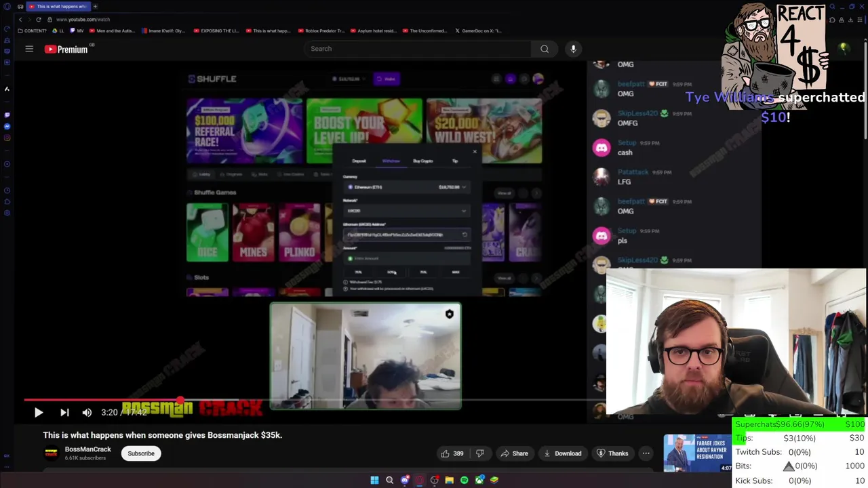Like the video with 389 likes

tap(452, 453)
